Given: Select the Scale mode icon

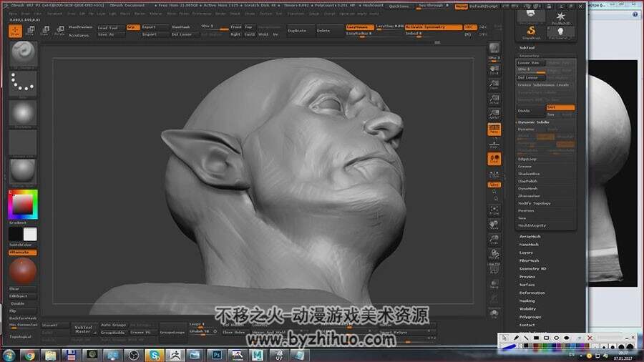Looking at the screenshot, I should tap(45, 31).
